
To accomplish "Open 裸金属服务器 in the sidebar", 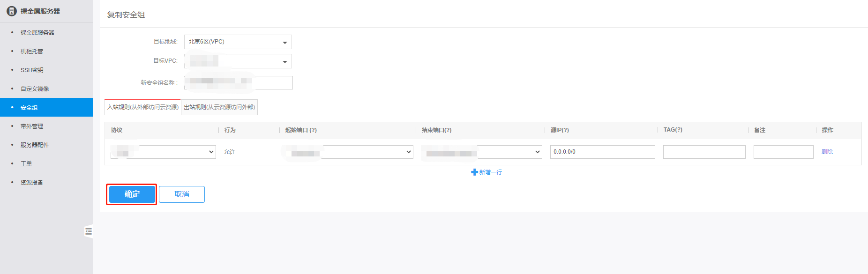I will point(37,32).
